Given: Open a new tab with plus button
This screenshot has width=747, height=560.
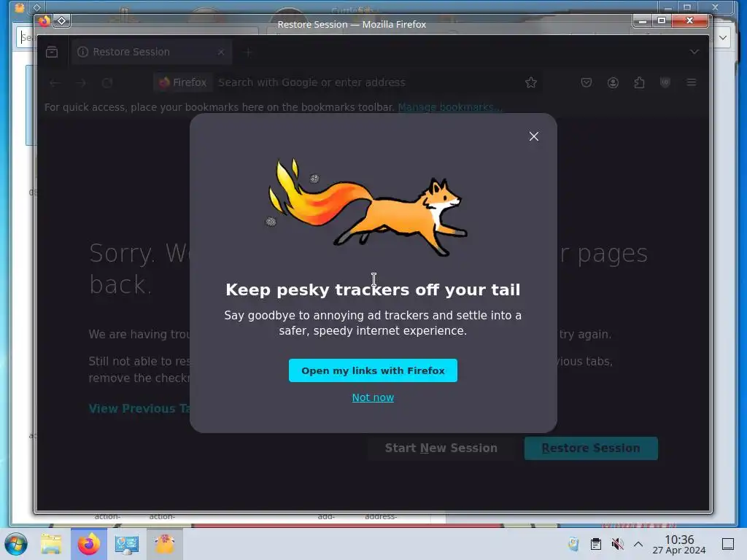Looking at the screenshot, I should pyautogui.click(x=247, y=52).
